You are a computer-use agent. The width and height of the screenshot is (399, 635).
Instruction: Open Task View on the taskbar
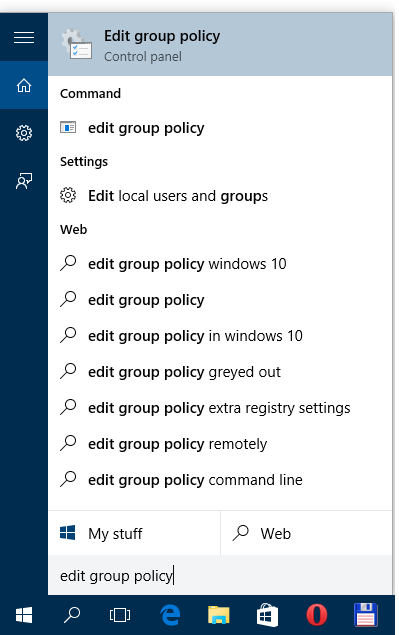click(120, 615)
